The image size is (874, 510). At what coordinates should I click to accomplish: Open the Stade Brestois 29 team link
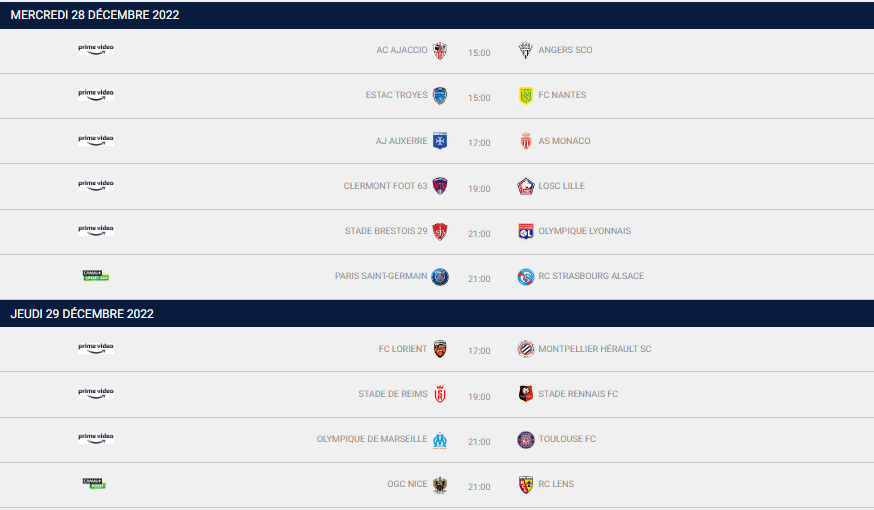click(386, 231)
